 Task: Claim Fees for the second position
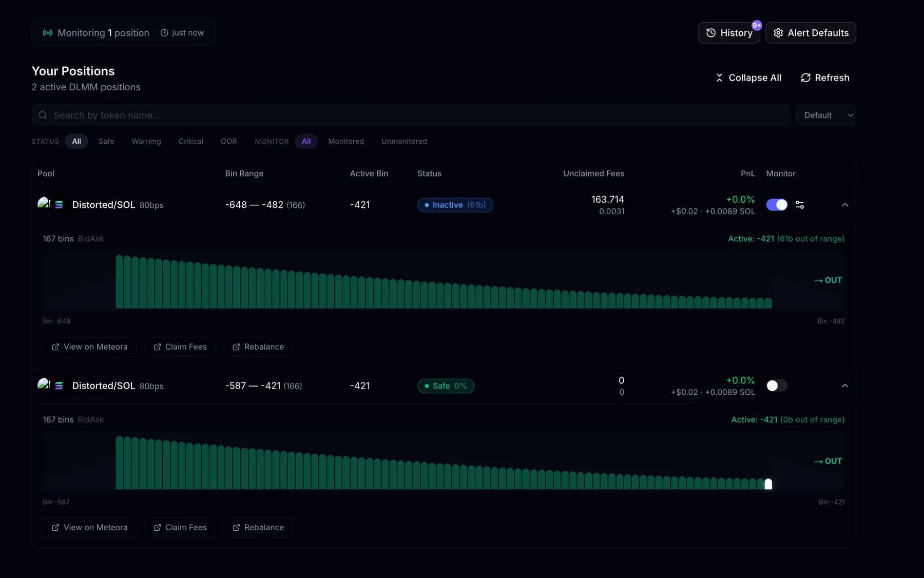click(x=180, y=528)
